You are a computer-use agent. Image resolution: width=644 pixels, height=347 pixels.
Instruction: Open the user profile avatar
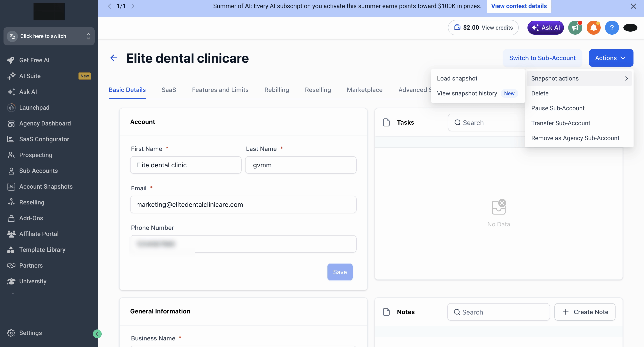(630, 28)
